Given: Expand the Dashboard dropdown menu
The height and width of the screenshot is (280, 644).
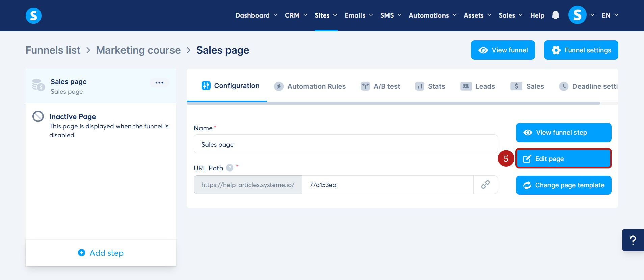Looking at the screenshot, I should tap(257, 15).
